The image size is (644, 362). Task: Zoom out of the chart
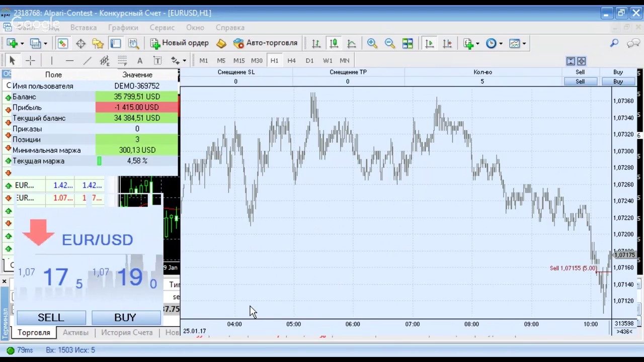pyautogui.click(x=389, y=43)
